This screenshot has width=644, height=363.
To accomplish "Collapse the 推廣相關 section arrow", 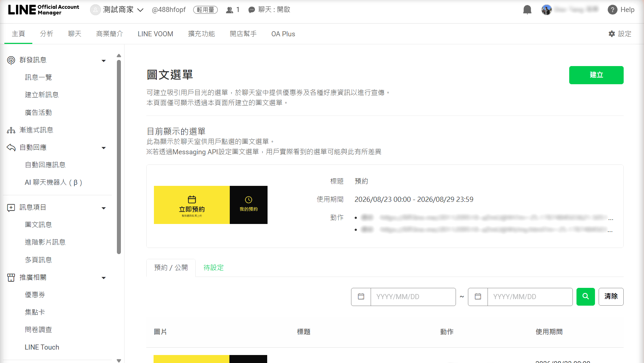I will [x=104, y=278].
